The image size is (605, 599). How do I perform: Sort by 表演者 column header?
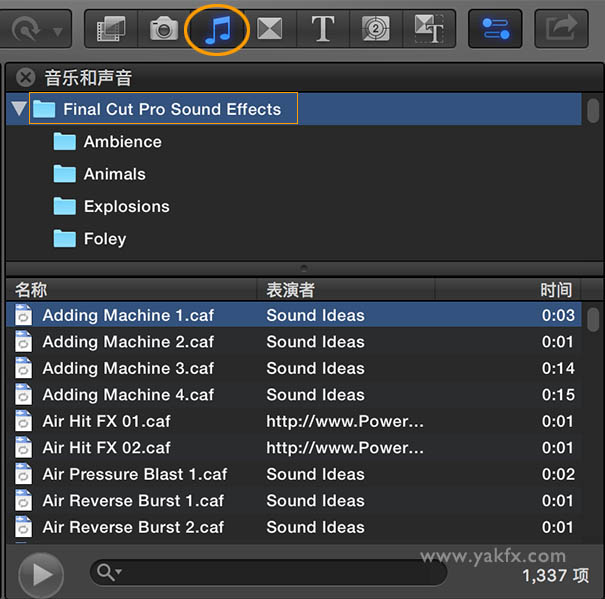[346, 289]
